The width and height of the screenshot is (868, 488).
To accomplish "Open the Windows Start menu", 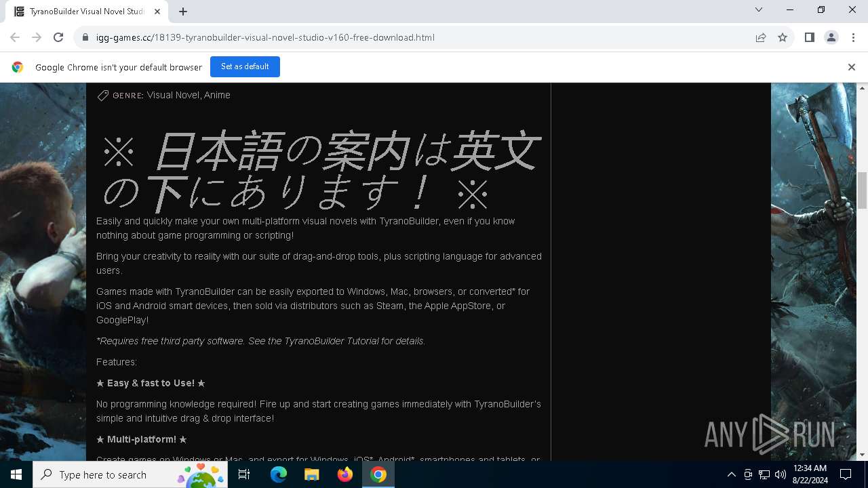I will [x=16, y=474].
